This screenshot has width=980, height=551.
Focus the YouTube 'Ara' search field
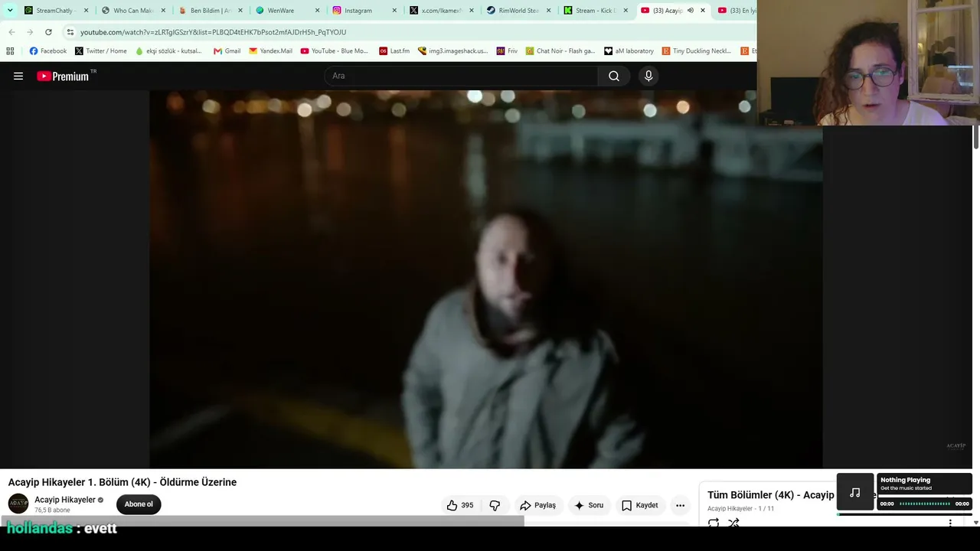pos(461,76)
